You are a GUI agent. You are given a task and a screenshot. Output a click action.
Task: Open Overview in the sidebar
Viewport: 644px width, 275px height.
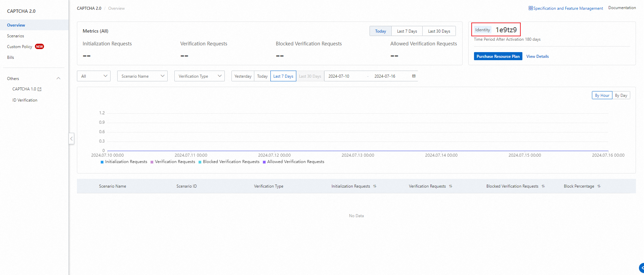pyautogui.click(x=34, y=25)
